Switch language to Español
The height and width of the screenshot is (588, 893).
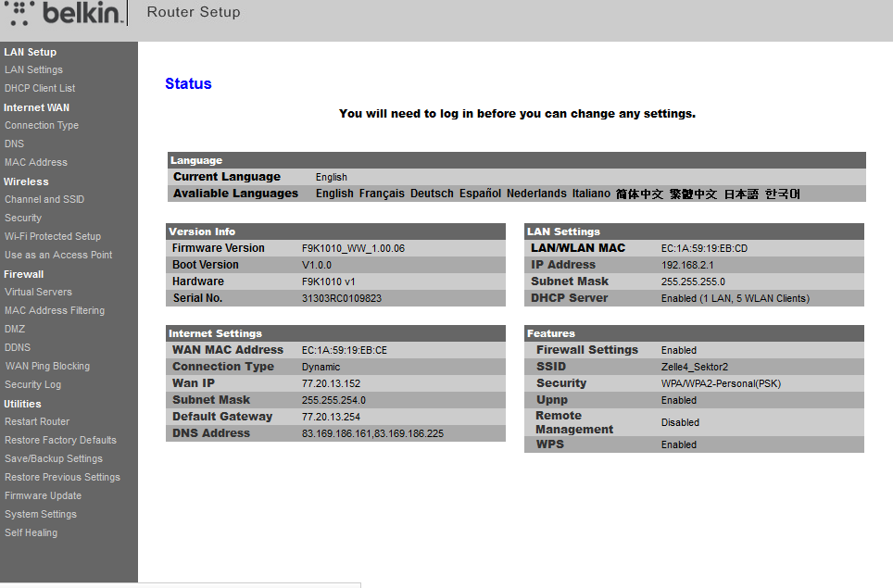tap(480, 194)
